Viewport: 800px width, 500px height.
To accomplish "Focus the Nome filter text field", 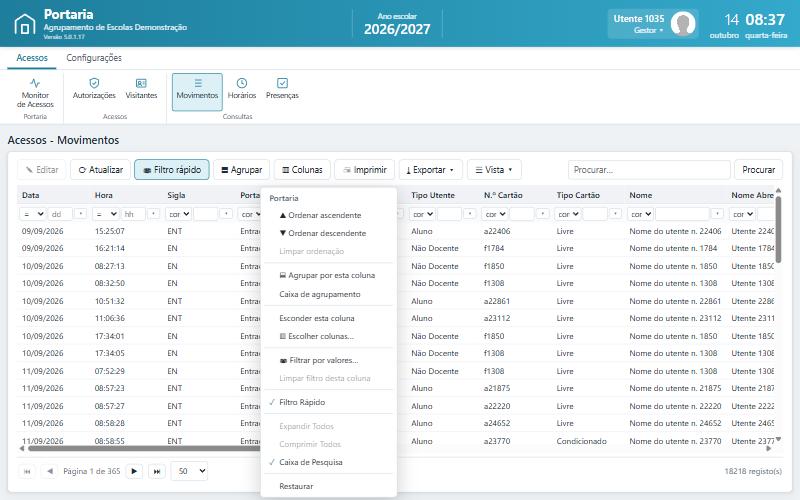I will click(x=682, y=214).
